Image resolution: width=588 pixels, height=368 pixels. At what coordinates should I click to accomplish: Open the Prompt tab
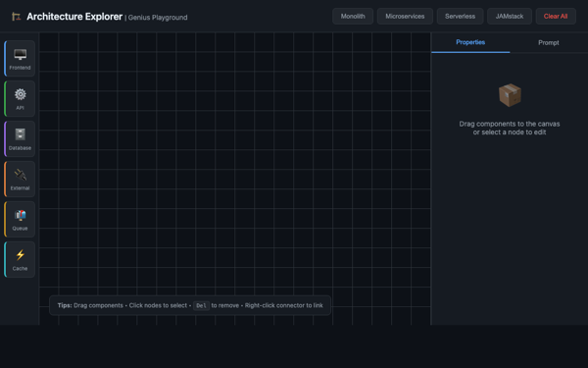[x=549, y=43]
